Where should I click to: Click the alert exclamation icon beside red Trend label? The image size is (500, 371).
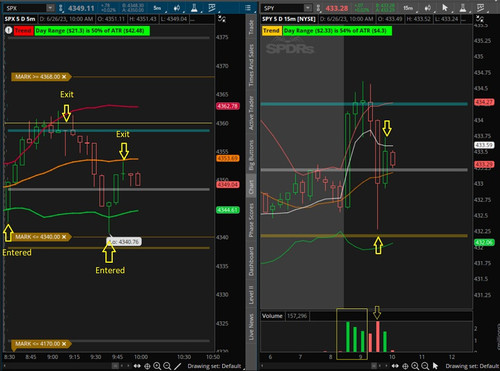click(8, 31)
